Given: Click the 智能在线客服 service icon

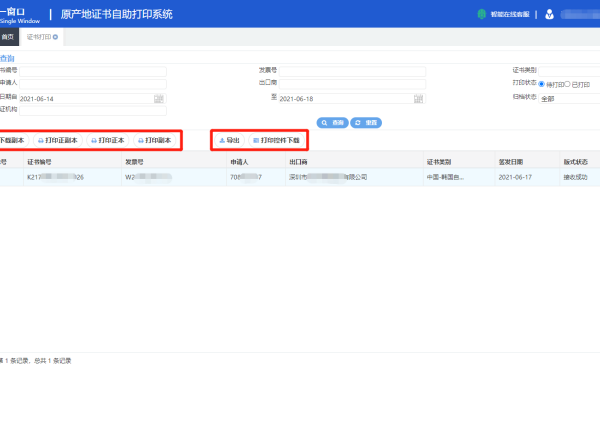Looking at the screenshot, I should [x=482, y=14].
